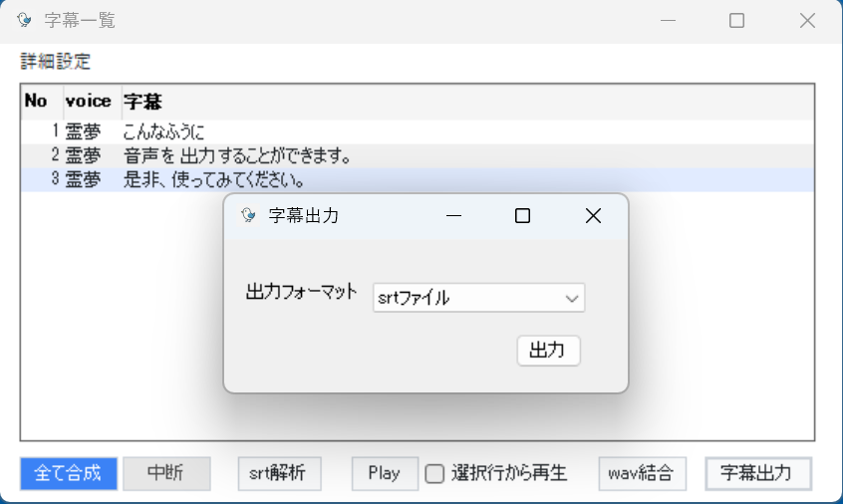Minimize the 字幕一覧 main window
Screen dimensions: 843x504
click(x=667, y=21)
